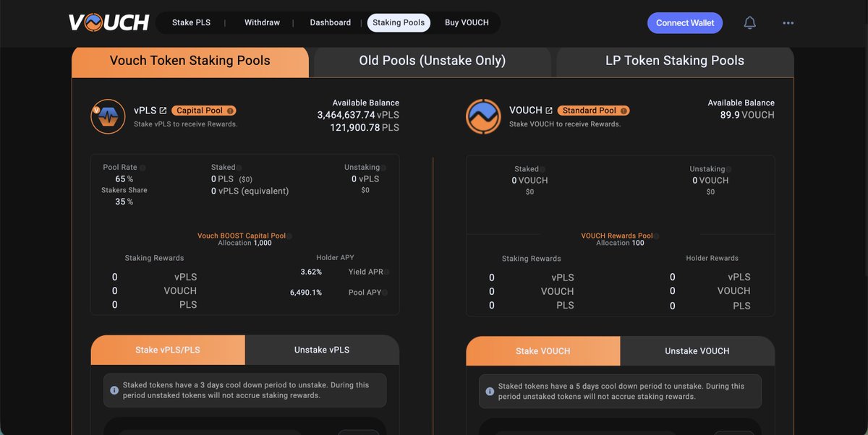Click the 121,900.78 PLS balance
The height and width of the screenshot is (435, 868).
365,128
